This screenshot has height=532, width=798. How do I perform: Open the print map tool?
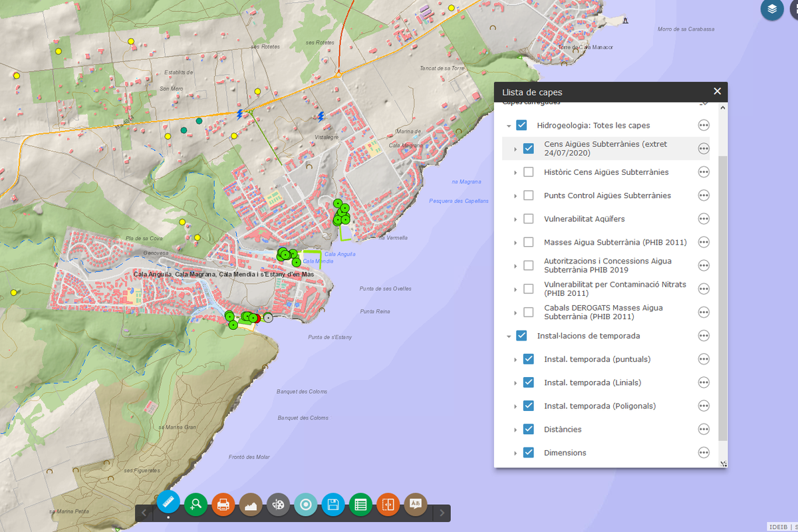(223, 505)
